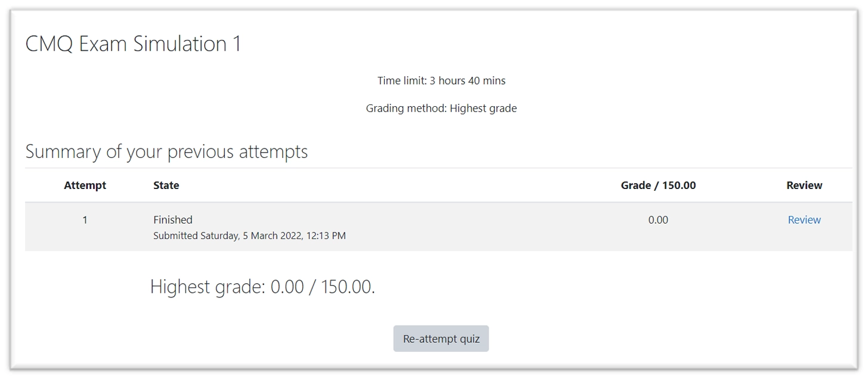Click the large "Highest grade:" summary label
This screenshot has height=378, width=868.
(x=207, y=287)
